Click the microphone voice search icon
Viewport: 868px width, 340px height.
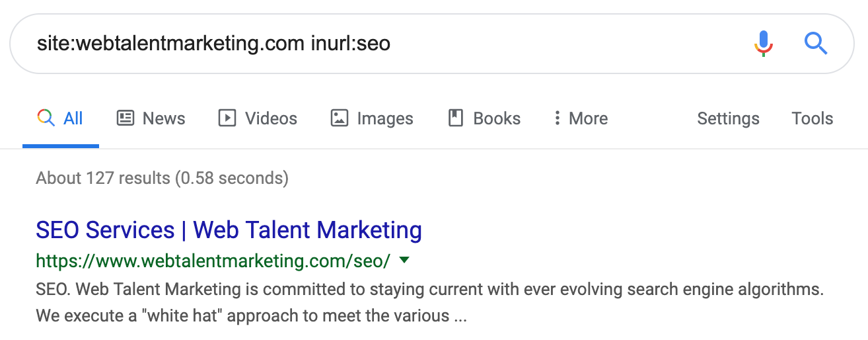click(x=763, y=44)
